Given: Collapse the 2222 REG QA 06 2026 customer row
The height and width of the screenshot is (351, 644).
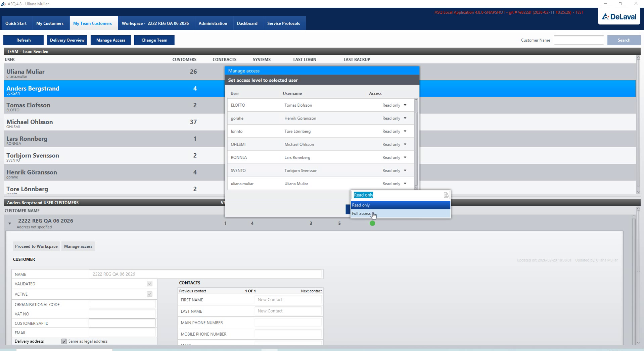Looking at the screenshot, I should pos(10,223).
